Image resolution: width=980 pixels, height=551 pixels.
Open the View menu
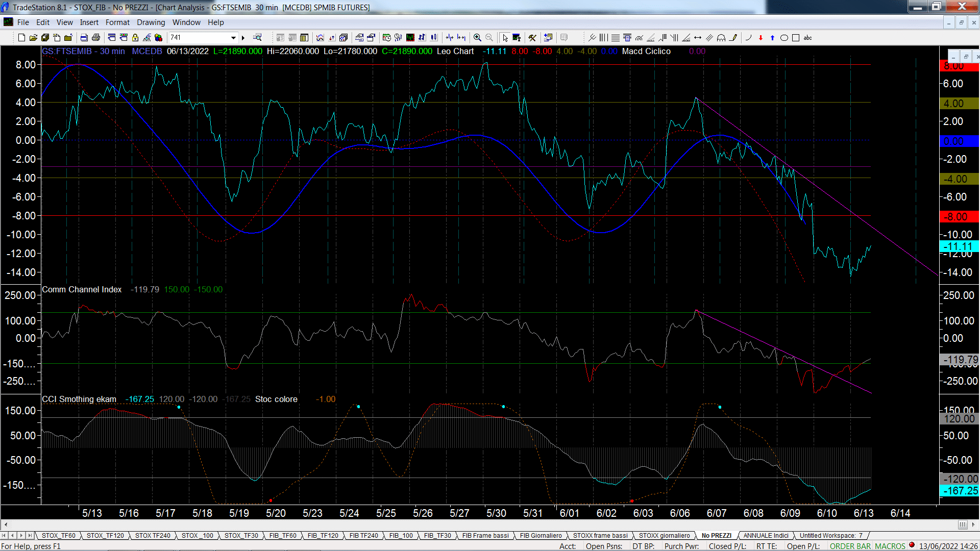(64, 22)
